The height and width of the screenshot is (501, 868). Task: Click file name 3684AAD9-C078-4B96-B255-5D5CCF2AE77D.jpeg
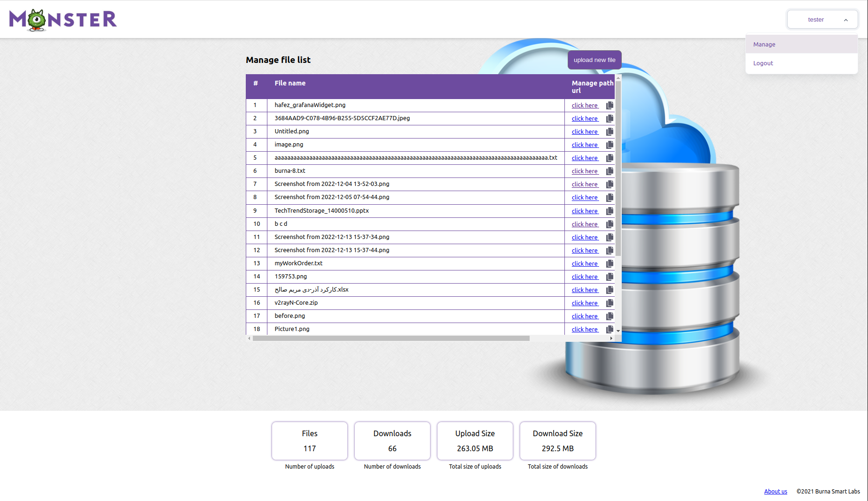click(x=342, y=118)
